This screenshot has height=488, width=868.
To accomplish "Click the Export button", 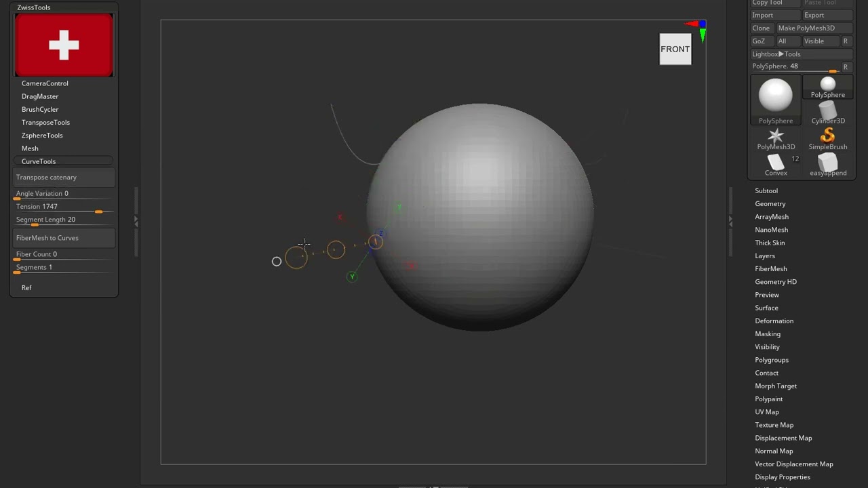I will [827, 15].
